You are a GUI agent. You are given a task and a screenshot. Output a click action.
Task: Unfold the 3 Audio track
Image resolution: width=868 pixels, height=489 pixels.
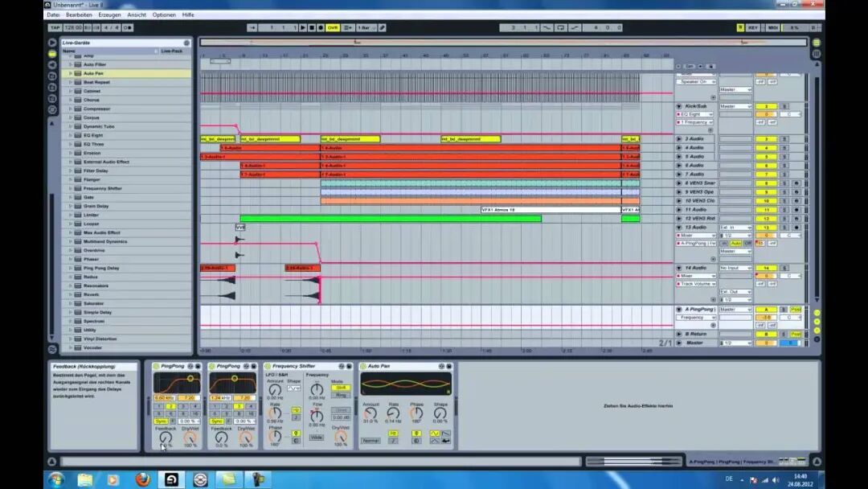(679, 139)
